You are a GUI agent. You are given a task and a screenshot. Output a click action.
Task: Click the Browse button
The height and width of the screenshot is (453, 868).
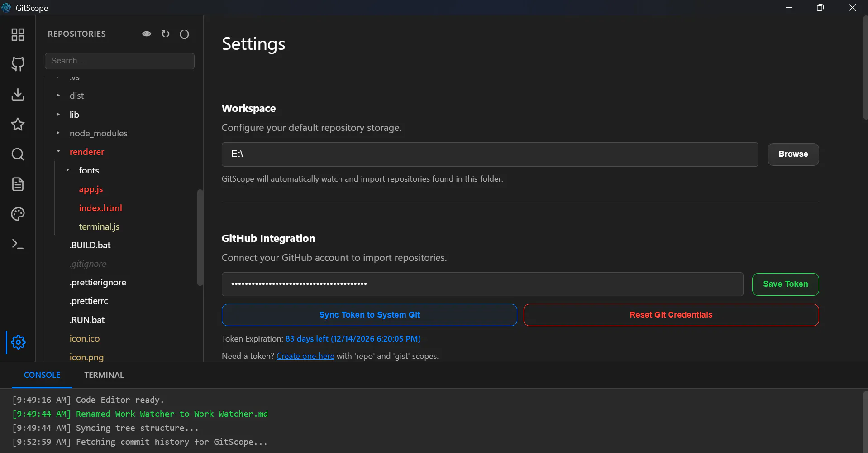pos(793,154)
